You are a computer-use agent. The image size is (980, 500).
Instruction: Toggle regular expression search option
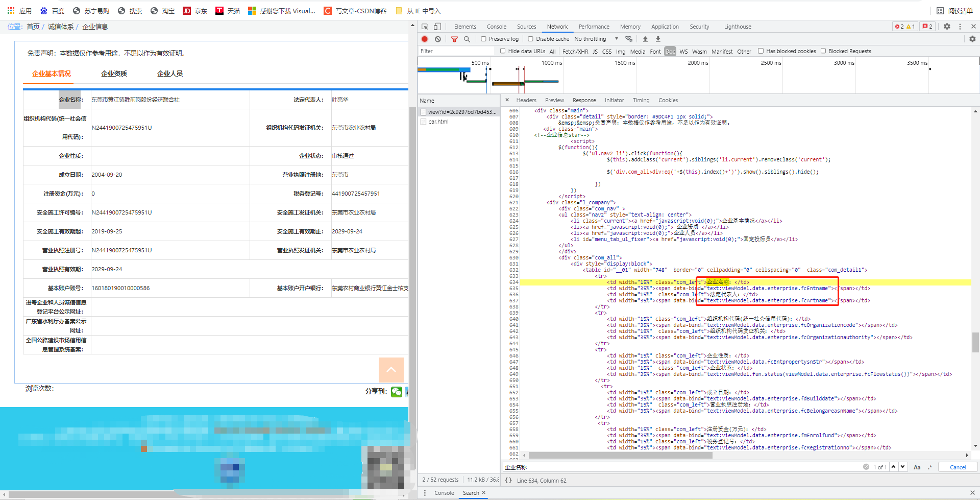[x=930, y=467]
